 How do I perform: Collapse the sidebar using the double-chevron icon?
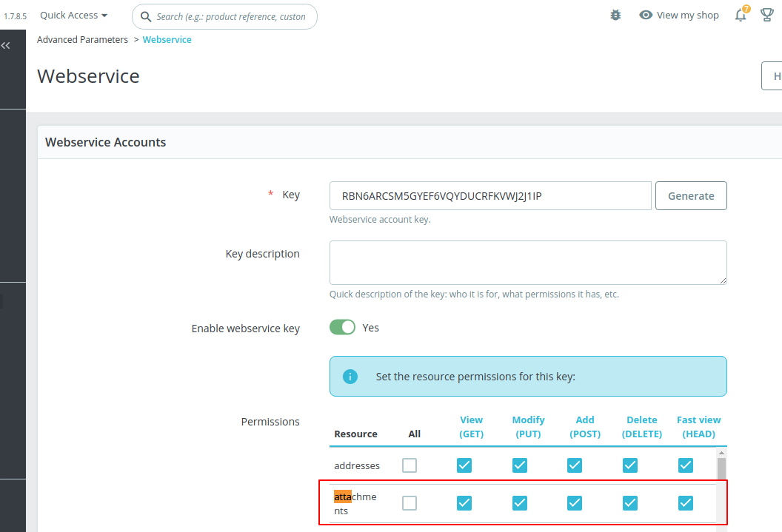click(5, 45)
